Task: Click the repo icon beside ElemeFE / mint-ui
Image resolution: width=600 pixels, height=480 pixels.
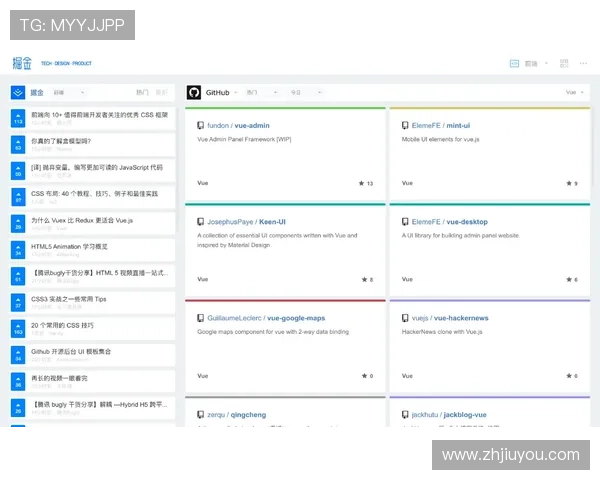Action: pyautogui.click(x=405, y=125)
